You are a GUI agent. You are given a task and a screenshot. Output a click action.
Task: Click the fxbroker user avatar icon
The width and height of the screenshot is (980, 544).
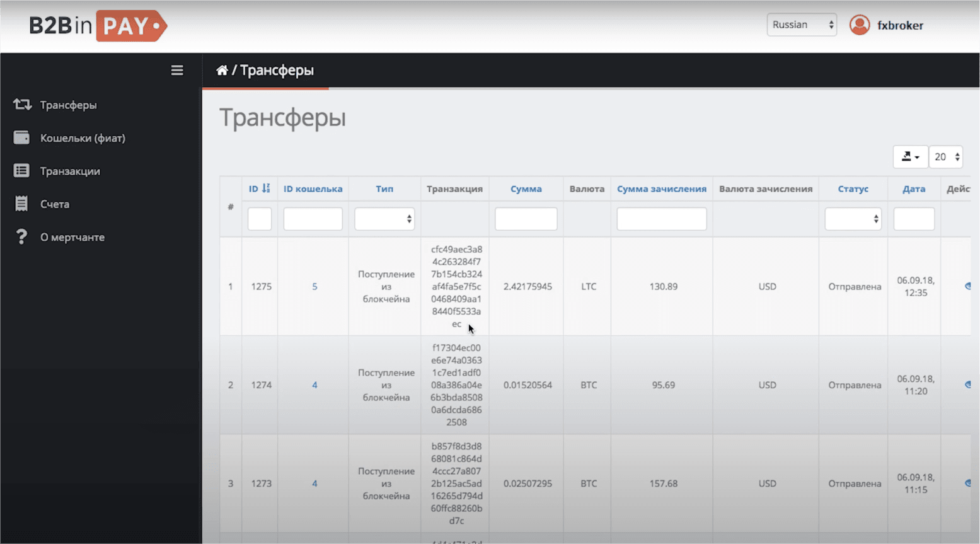(860, 25)
